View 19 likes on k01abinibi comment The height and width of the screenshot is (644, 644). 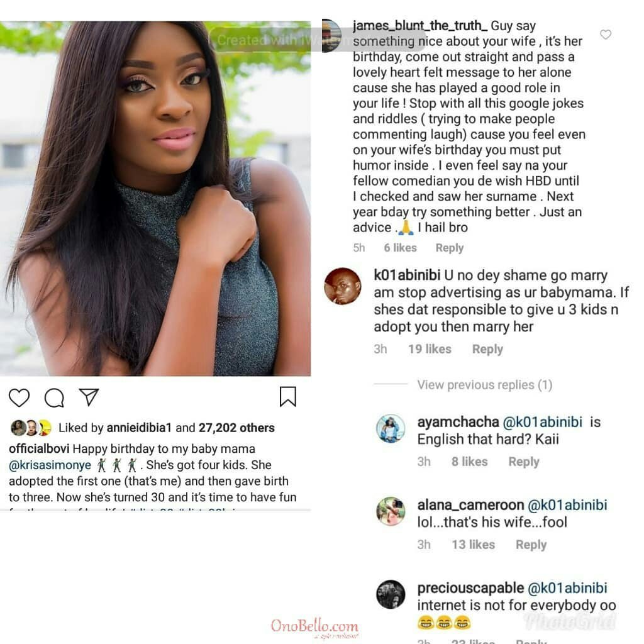coord(430,349)
